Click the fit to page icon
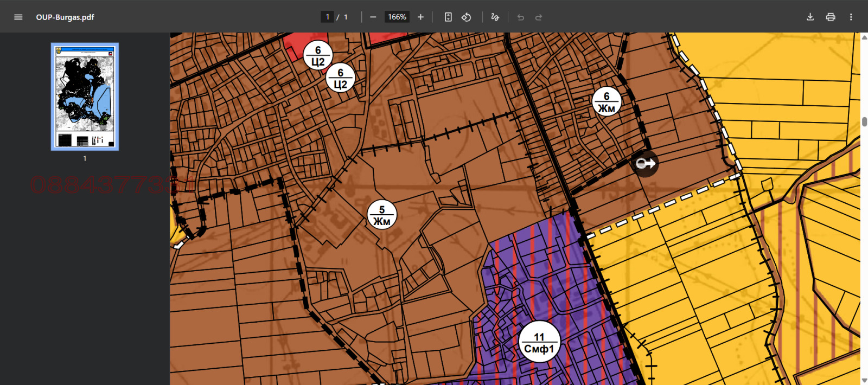This screenshot has height=385, width=868. pos(448,17)
